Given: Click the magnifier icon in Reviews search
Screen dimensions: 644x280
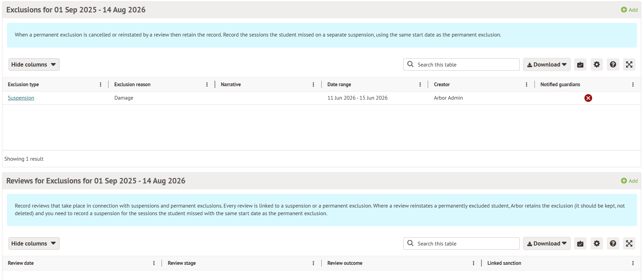Looking at the screenshot, I should [x=410, y=243].
